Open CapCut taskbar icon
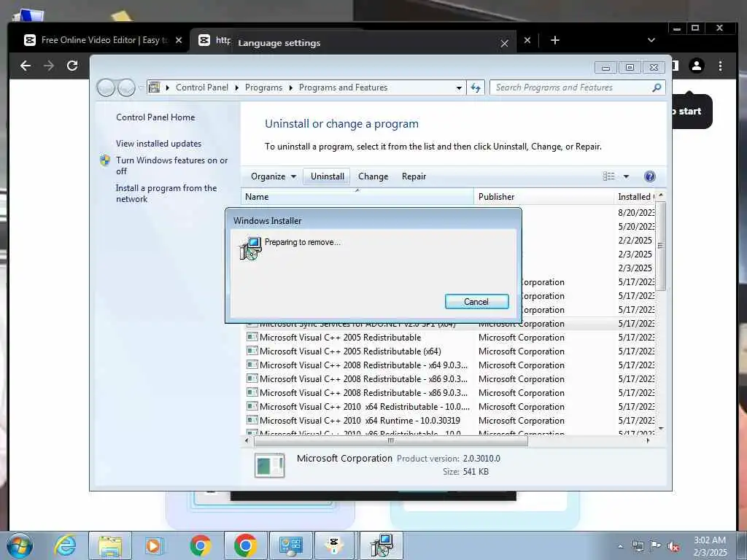The height and width of the screenshot is (560, 747). [x=334, y=545]
